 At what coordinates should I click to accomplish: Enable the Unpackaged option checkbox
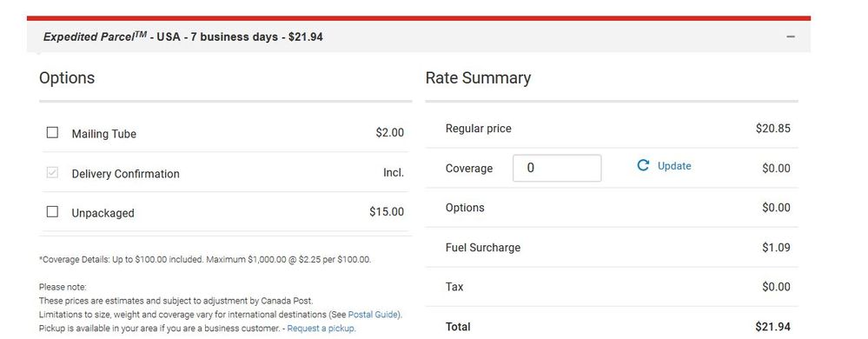[x=52, y=211]
